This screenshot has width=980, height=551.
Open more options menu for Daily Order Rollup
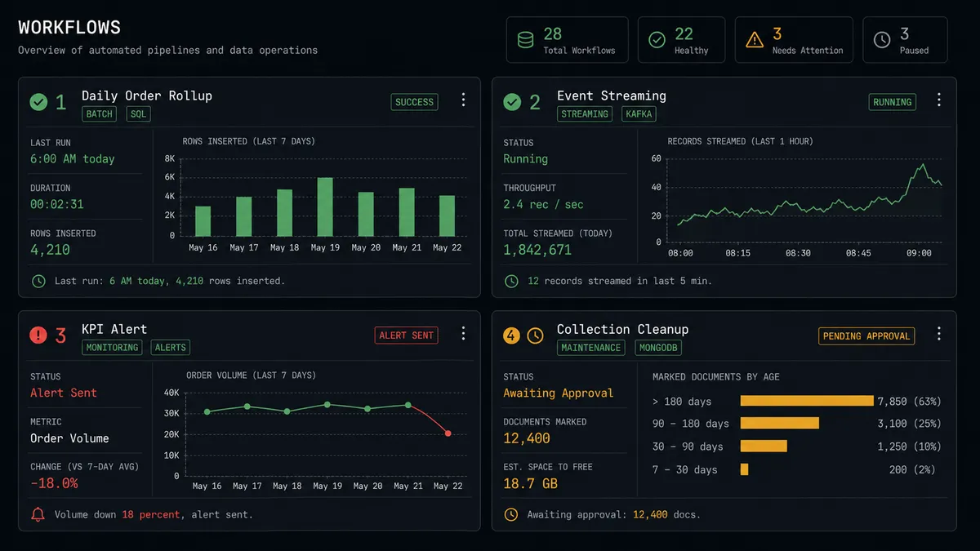pos(463,100)
